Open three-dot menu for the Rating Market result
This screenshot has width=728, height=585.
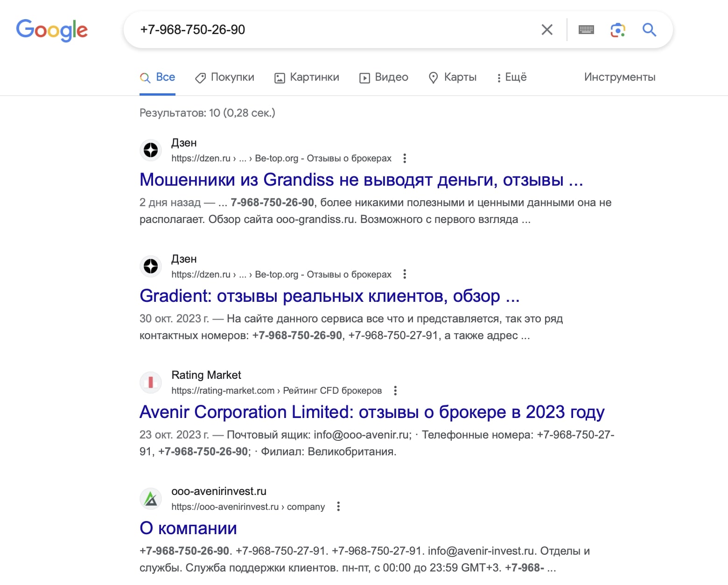[x=395, y=390]
